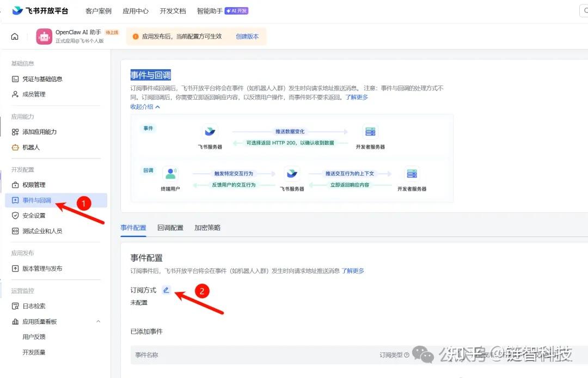Click 立即返回响应内容 label in diagram
Screen dimensions: 588x378
point(350,185)
